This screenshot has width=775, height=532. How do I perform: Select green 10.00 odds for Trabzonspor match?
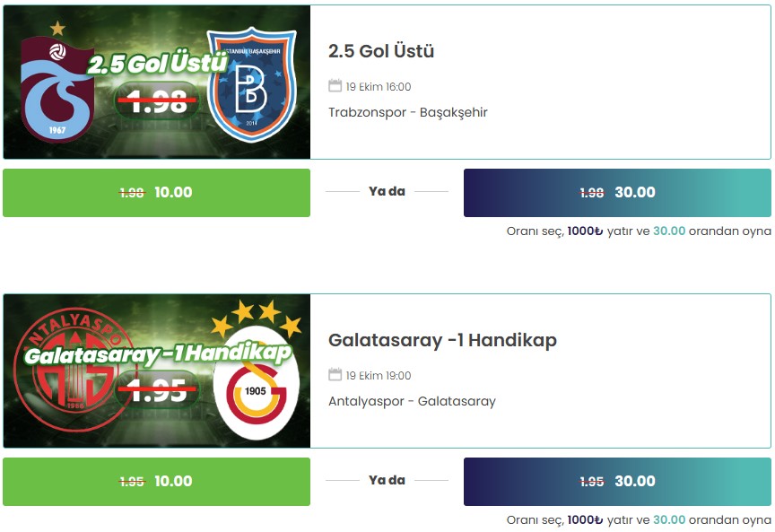click(x=157, y=192)
